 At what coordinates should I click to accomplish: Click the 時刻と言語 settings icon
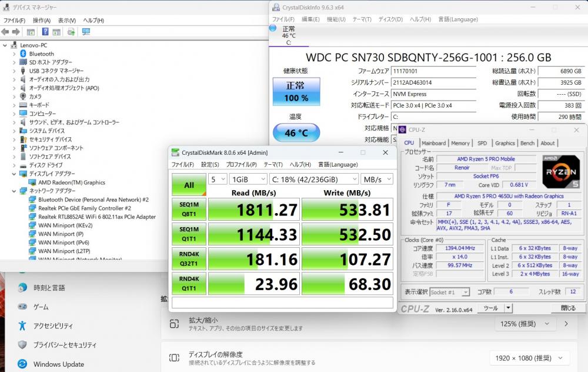[22, 288]
